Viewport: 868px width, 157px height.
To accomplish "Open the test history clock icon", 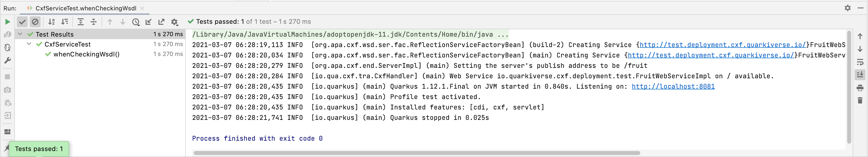I will click(x=136, y=22).
